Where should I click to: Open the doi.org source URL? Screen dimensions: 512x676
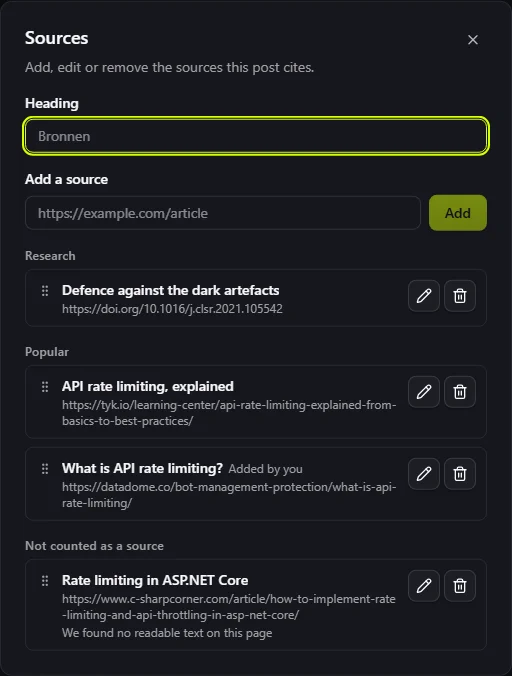(x=172, y=309)
